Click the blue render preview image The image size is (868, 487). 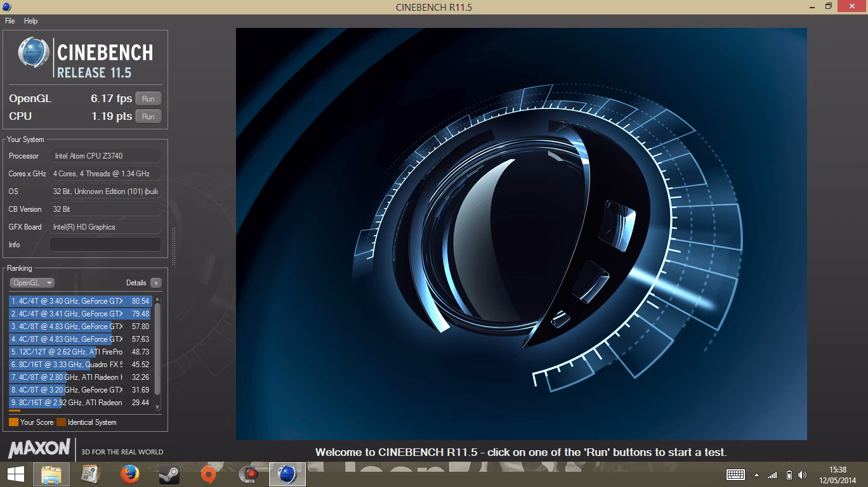point(522,234)
